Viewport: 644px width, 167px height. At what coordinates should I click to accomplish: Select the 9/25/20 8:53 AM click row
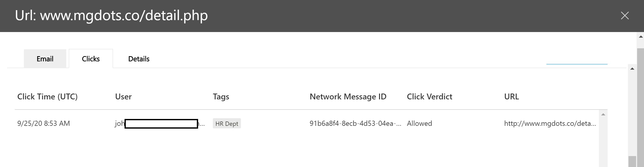tap(307, 124)
